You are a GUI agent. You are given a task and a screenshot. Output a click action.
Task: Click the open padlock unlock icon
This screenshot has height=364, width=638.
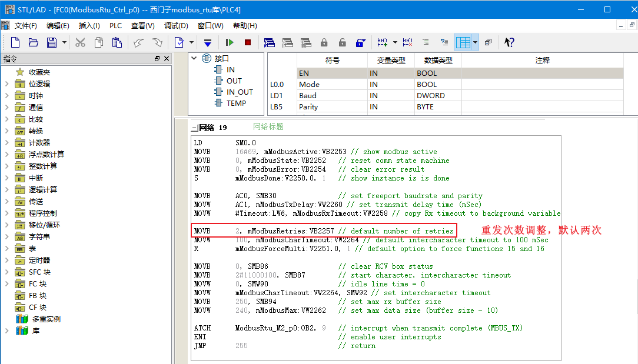coord(342,42)
